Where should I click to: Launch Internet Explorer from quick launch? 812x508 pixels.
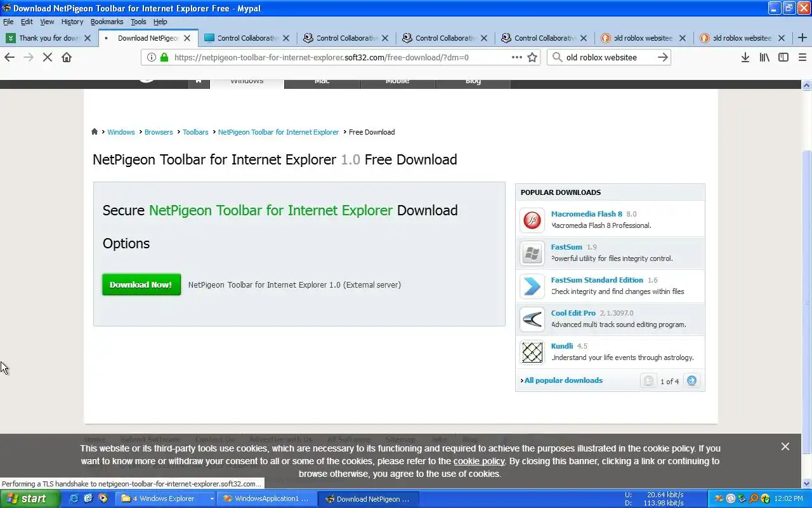tap(74, 498)
